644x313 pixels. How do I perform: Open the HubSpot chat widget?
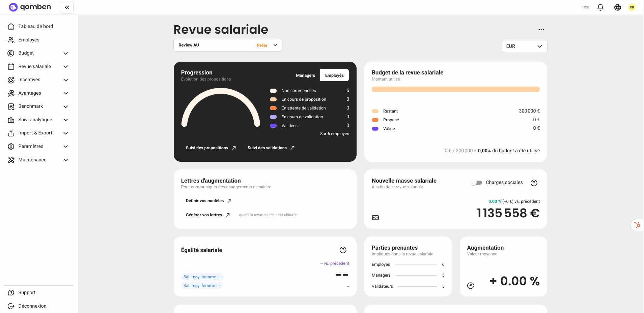click(x=637, y=225)
